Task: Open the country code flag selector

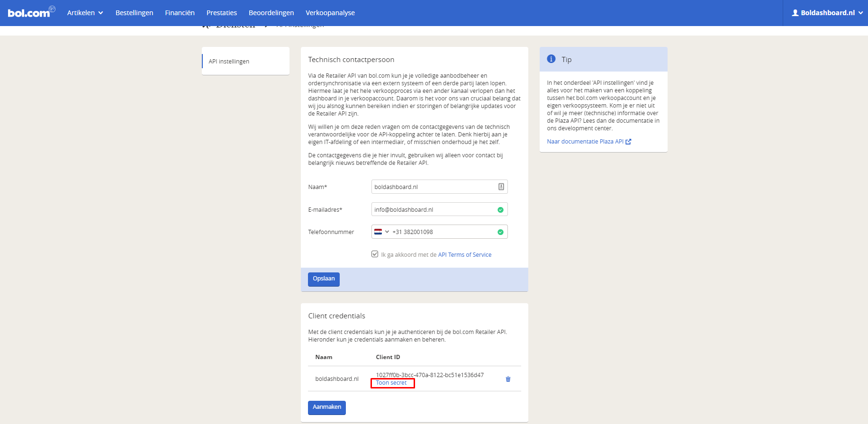Action: [x=381, y=232]
